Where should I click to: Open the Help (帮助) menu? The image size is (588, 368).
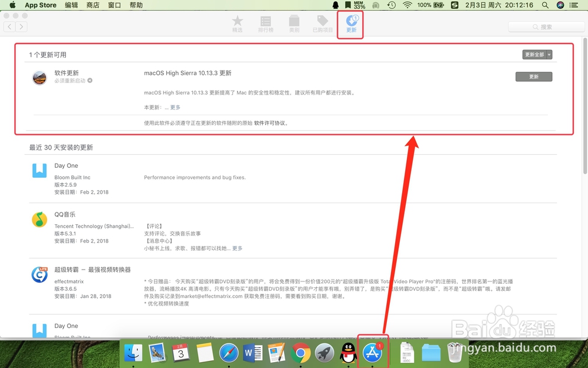click(x=136, y=5)
